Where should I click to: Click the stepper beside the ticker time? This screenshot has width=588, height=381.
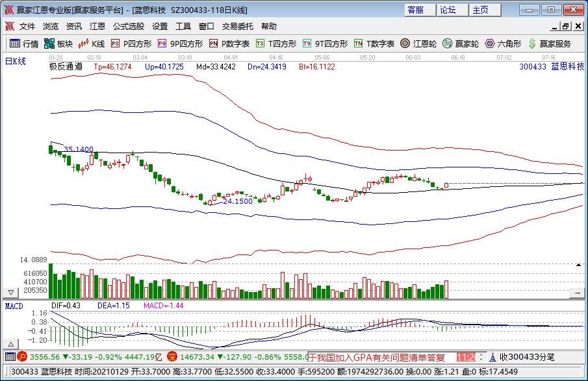[481, 357]
